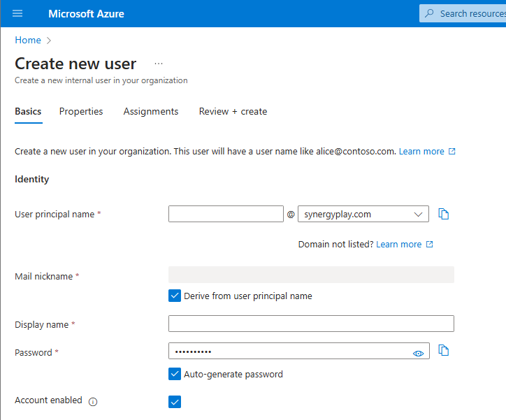Open the Assignments tab

(151, 112)
